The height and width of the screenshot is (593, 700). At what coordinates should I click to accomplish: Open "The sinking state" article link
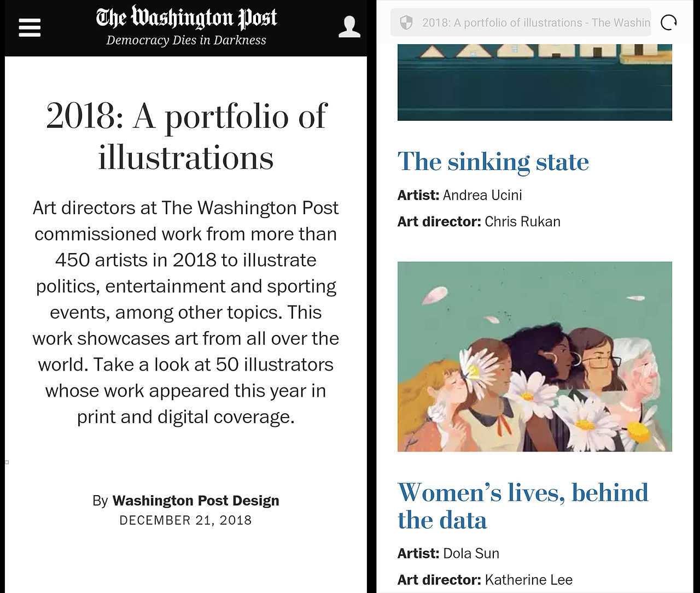click(x=493, y=162)
